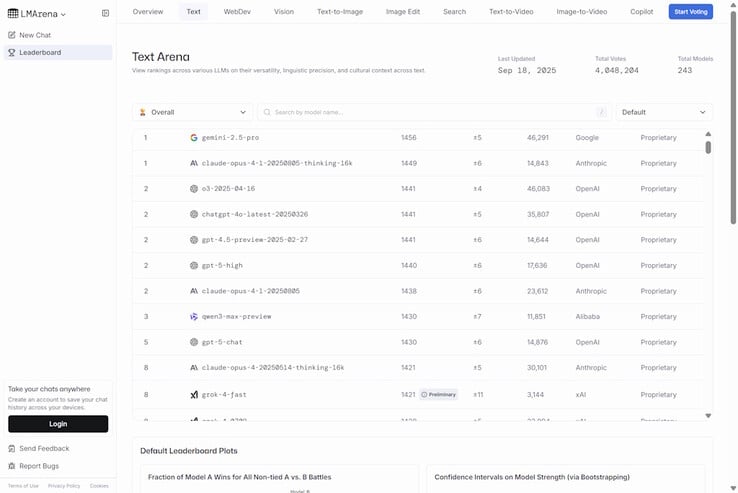Viewport: 738px width, 493px height.
Task: Click the Anthropic icon beside claude-opus-4-1-20250805
Action: click(x=193, y=291)
